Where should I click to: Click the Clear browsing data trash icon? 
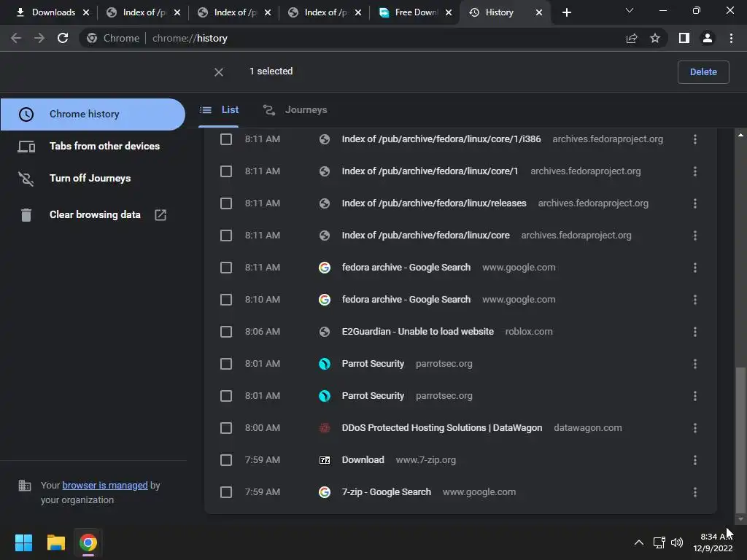(26, 215)
